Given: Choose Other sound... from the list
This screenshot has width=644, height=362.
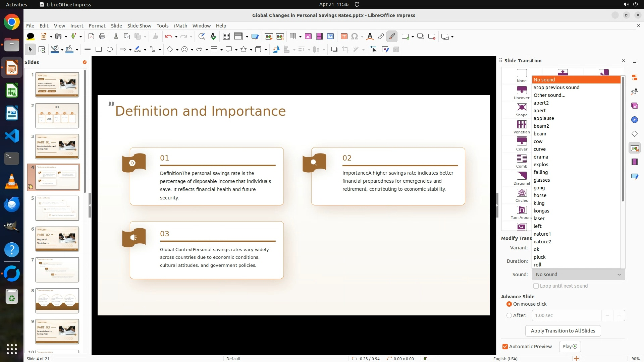Looking at the screenshot, I should (549, 95).
